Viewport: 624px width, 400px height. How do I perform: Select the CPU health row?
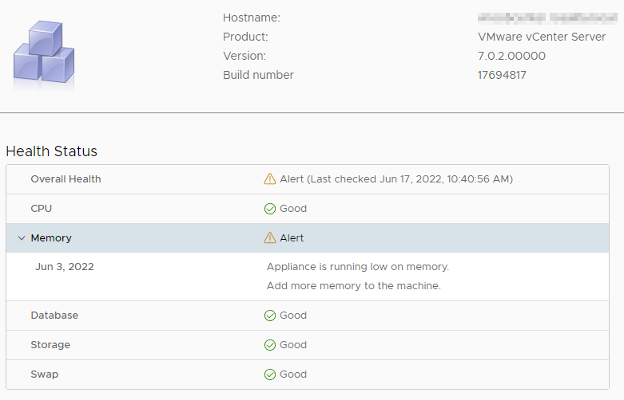tap(42, 209)
